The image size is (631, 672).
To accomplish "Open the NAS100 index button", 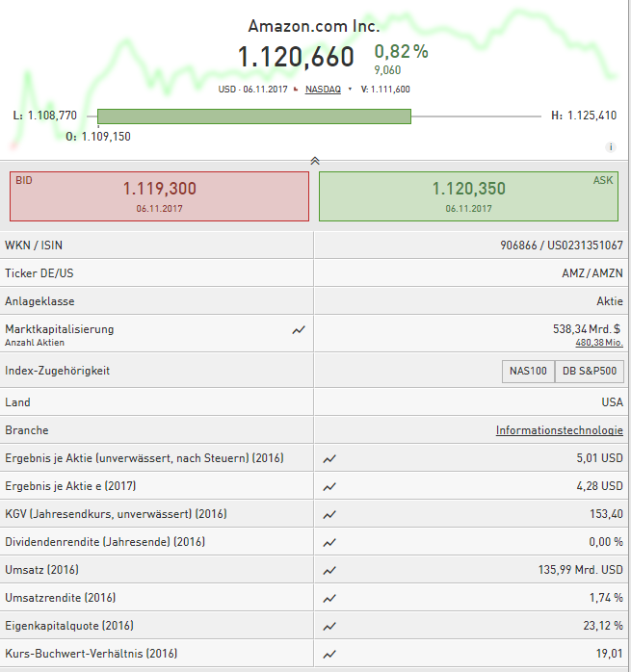I will click(528, 371).
